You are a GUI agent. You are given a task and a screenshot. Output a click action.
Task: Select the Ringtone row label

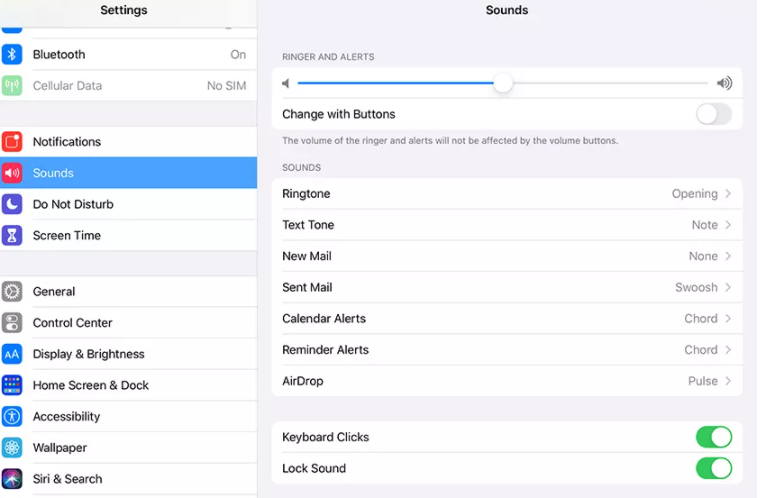[306, 193]
